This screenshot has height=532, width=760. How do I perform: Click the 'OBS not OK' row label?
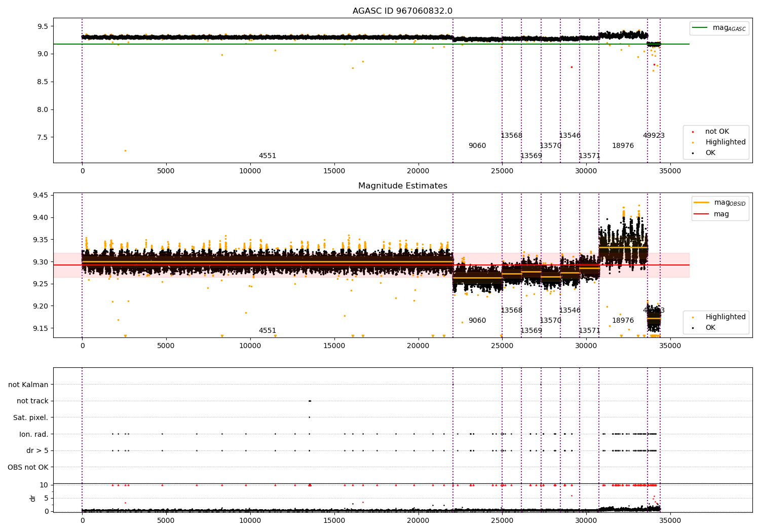click(28, 467)
